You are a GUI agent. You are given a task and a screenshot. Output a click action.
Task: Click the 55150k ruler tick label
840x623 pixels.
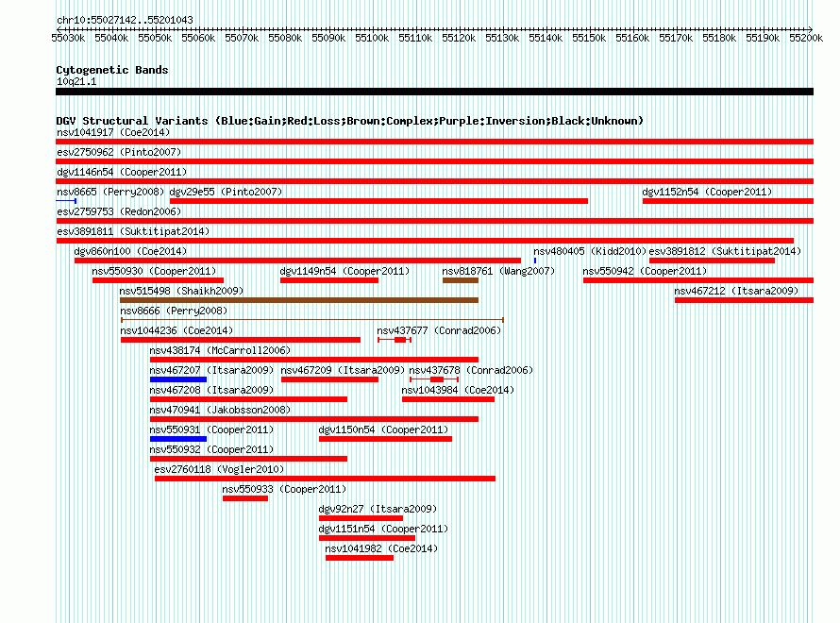tap(589, 38)
